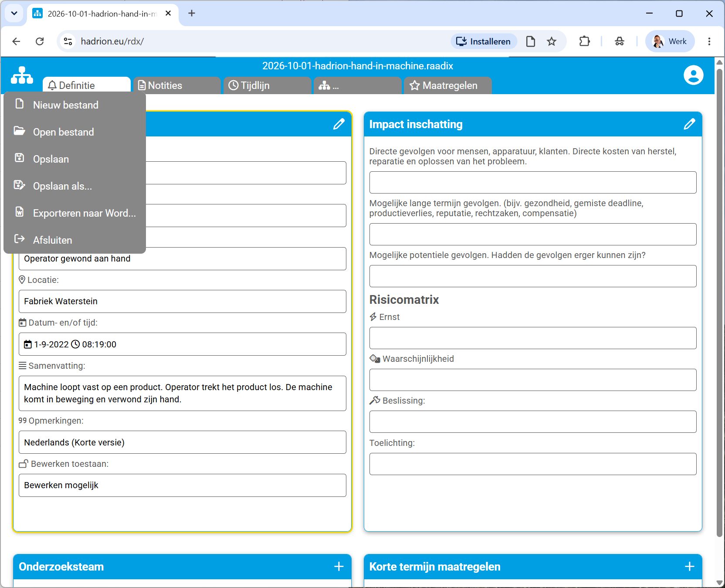Click pencil edit icon on the left definition panel
The width and height of the screenshot is (725, 588).
339,124
